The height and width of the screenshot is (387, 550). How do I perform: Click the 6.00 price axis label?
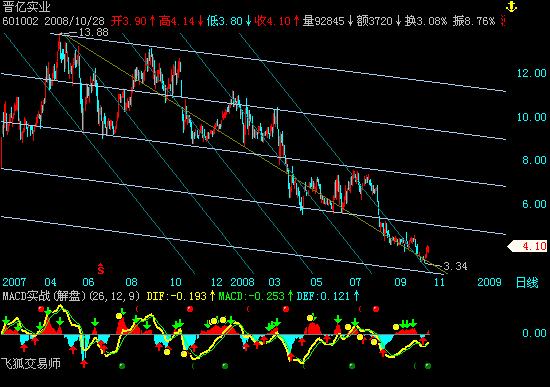[x=534, y=204]
